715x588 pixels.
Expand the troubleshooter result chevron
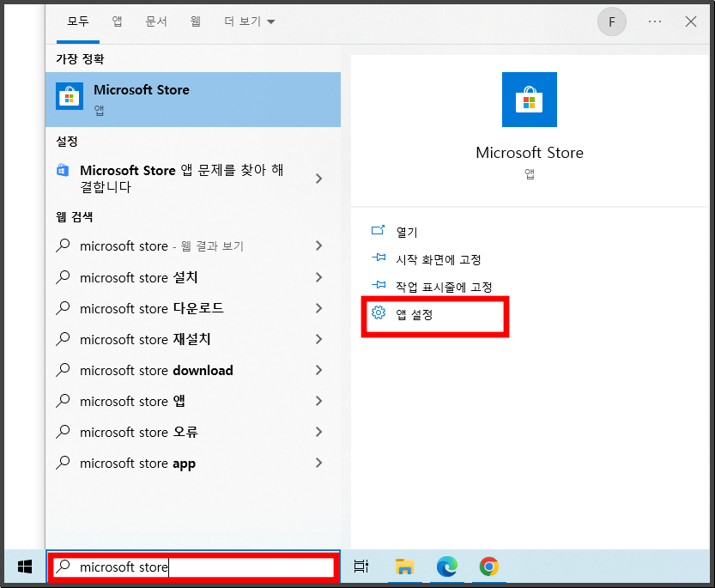tap(318, 179)
